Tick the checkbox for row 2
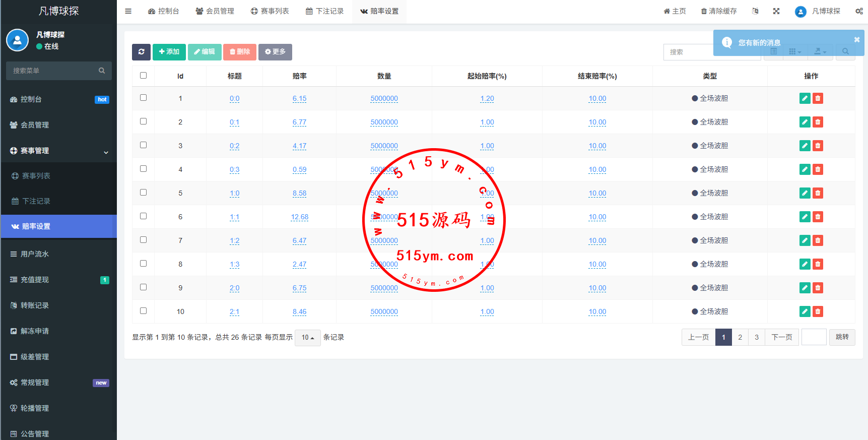This screenshot has width=868, height=440. (x=144, y=121)
